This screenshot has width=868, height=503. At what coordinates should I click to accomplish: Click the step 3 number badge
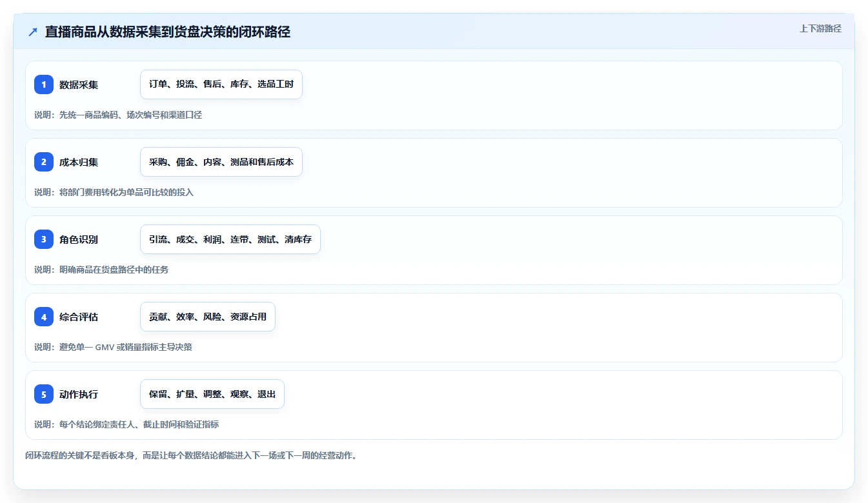pyautogui.click(x=44, y=239)
